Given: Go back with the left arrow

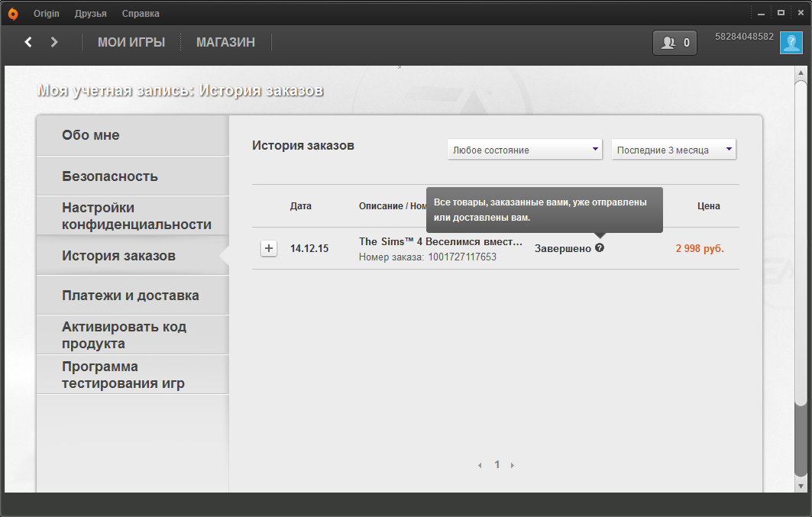Looking at the screenshot, I should click(29, 43).
